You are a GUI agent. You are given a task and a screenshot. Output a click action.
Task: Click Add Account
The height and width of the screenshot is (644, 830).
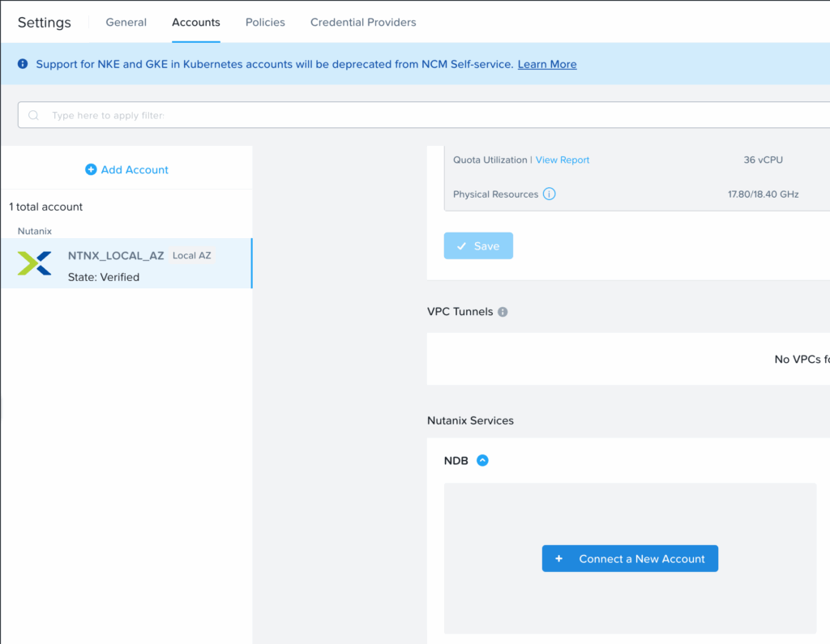126,169
